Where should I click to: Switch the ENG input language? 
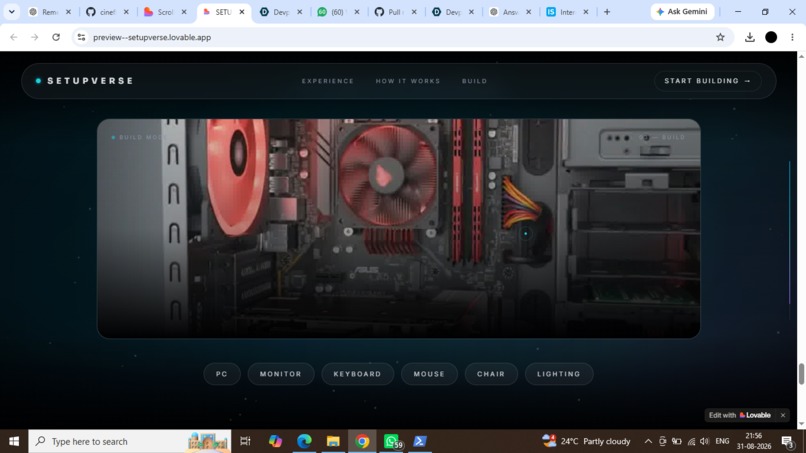(722, 441)
